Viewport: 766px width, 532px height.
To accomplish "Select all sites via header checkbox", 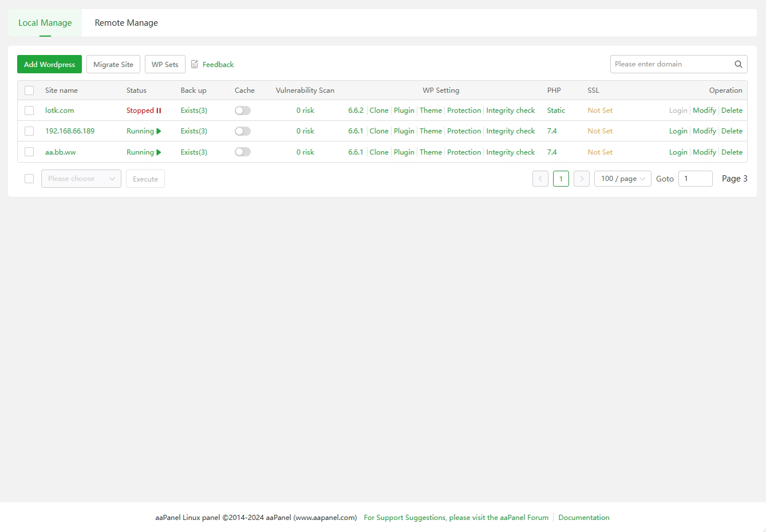I will (x=29, y=90).
